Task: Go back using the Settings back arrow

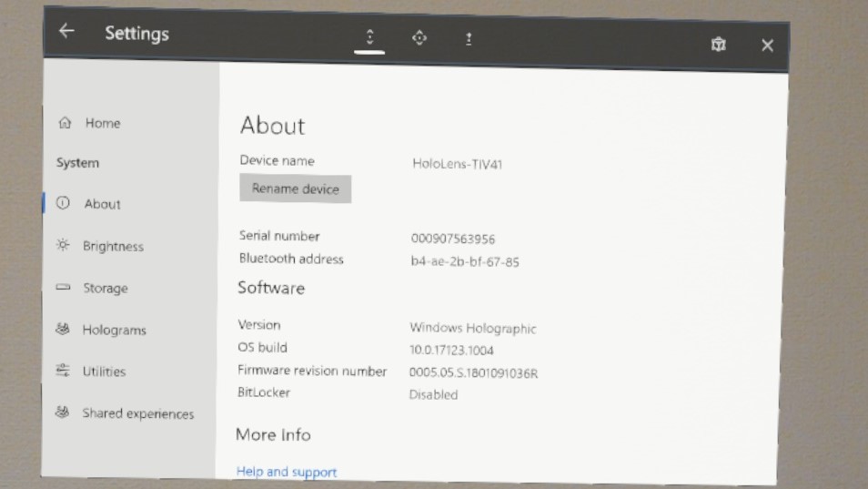Action: pyautogui.click(x=66, y=30)
